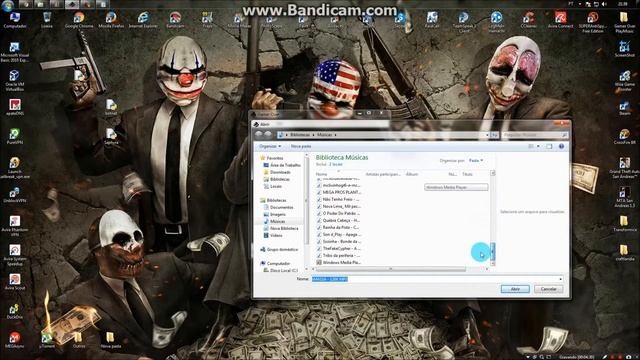Click Bibliotecas in the address path
640x360 pixels.
click(300, 135)
